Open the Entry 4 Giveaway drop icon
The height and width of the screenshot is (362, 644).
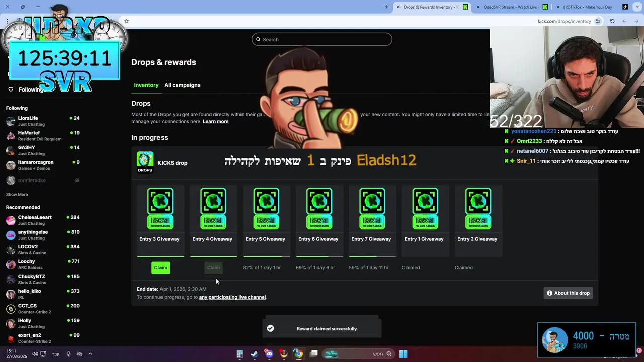[213, 208]
